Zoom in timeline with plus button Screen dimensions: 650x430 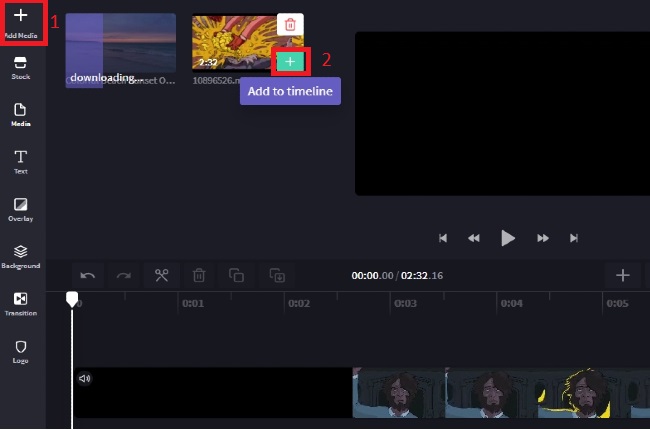click(623, 275)
